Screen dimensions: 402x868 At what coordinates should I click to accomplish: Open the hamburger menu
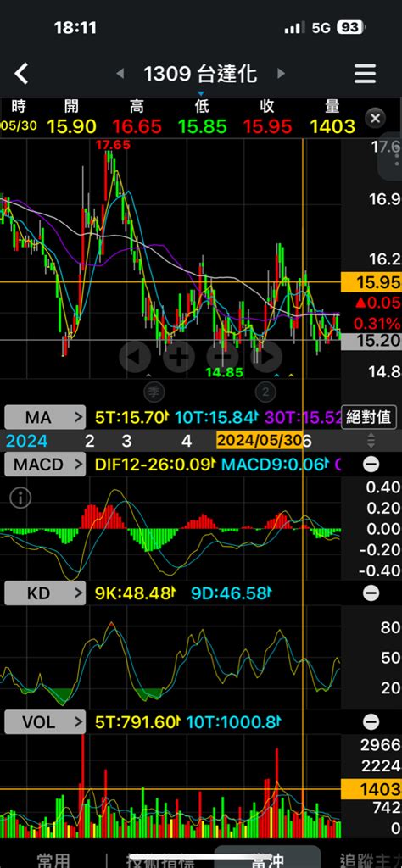point(365,74)
